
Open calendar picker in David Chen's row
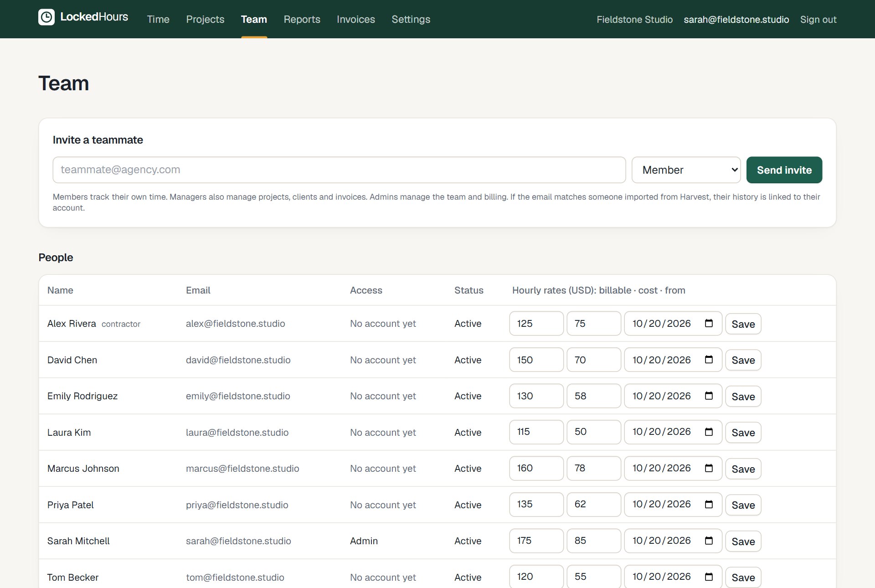(709, 360)
